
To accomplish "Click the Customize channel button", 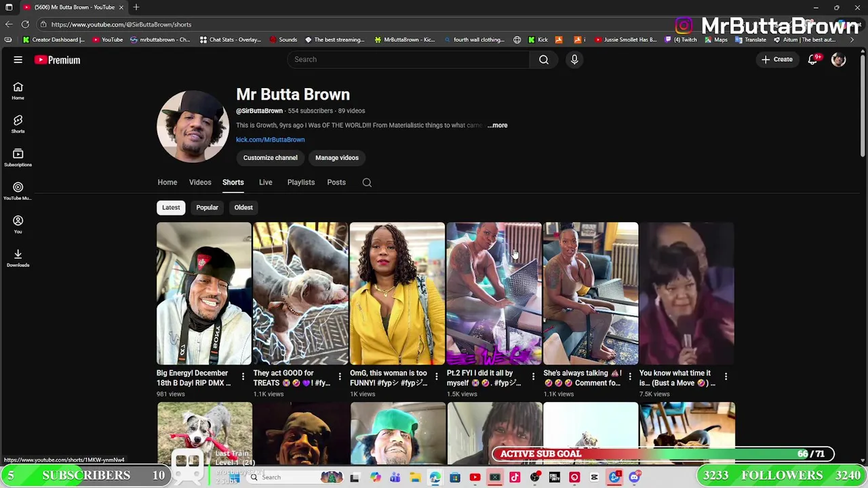I will (x=270, y=158).
